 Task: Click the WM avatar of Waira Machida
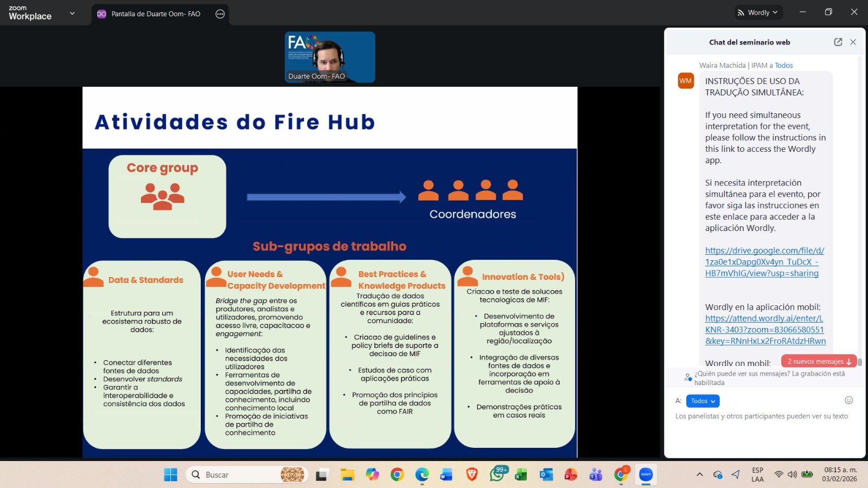pyautogui.click(x=686, y=81)
